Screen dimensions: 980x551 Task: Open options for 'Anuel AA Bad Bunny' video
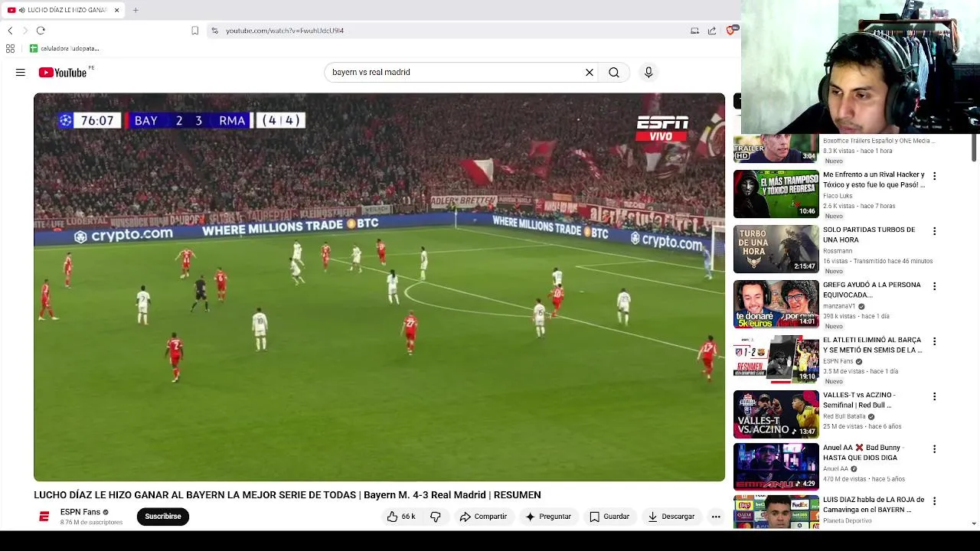[934, 449]
